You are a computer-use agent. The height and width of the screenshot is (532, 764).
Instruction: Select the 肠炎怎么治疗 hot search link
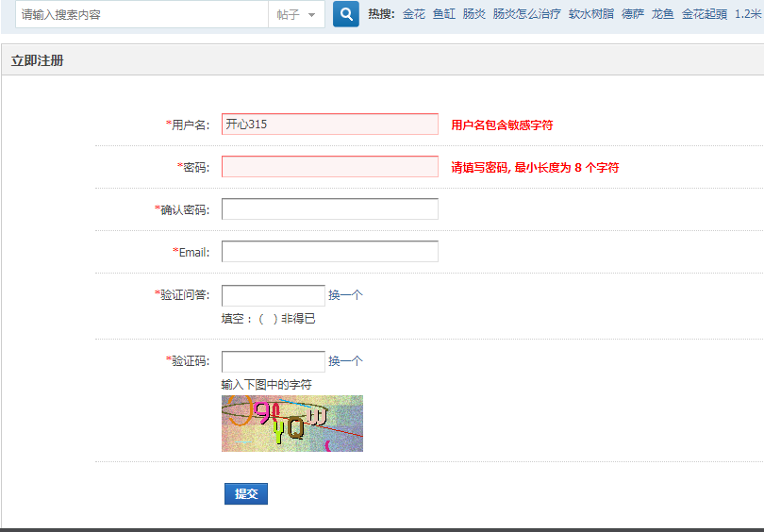(x=527, y=14)
